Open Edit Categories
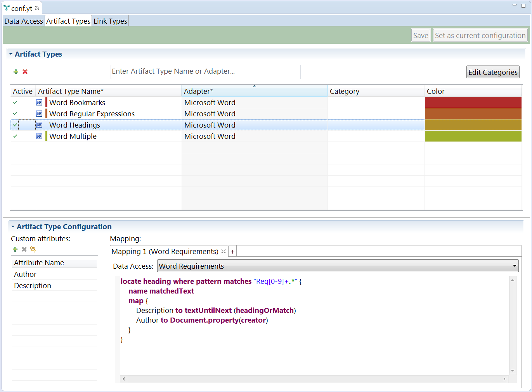 493,72
